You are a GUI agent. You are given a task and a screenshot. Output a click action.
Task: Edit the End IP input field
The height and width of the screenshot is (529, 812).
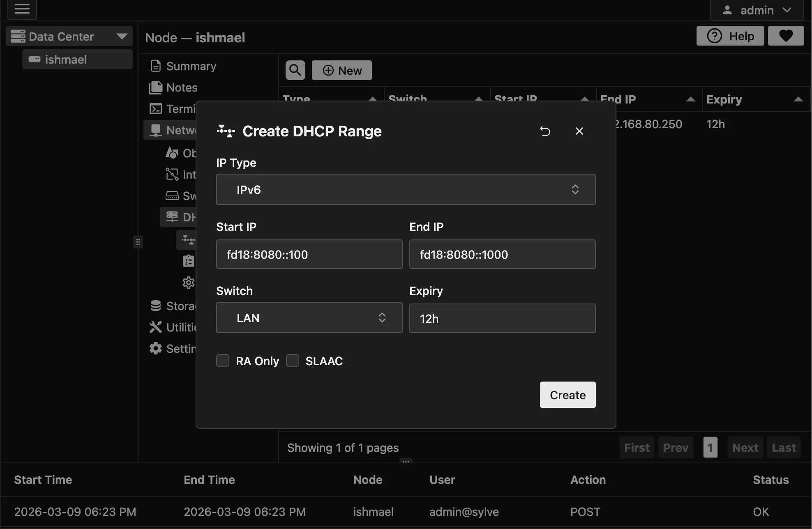[x=502, y=254]
